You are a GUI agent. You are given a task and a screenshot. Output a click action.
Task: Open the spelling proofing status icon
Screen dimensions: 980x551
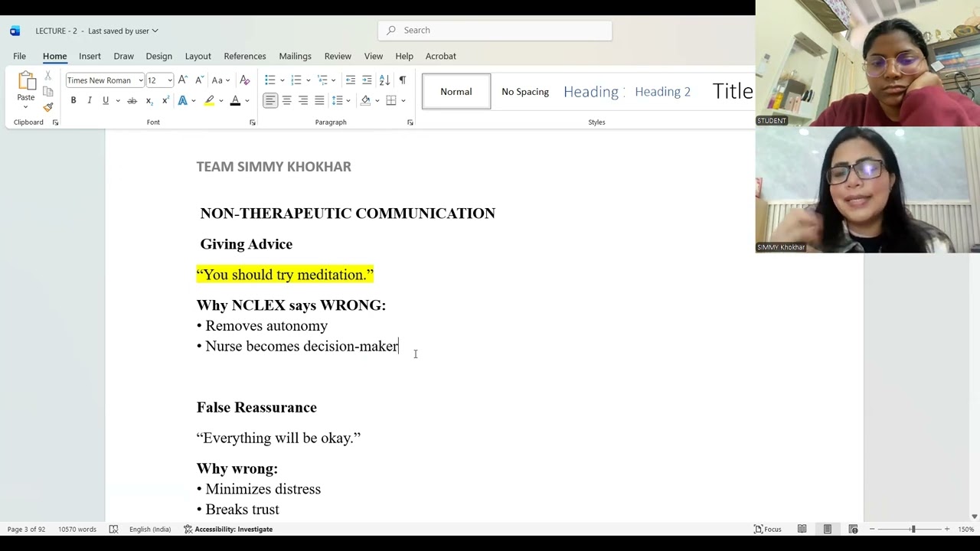point(113,529)
